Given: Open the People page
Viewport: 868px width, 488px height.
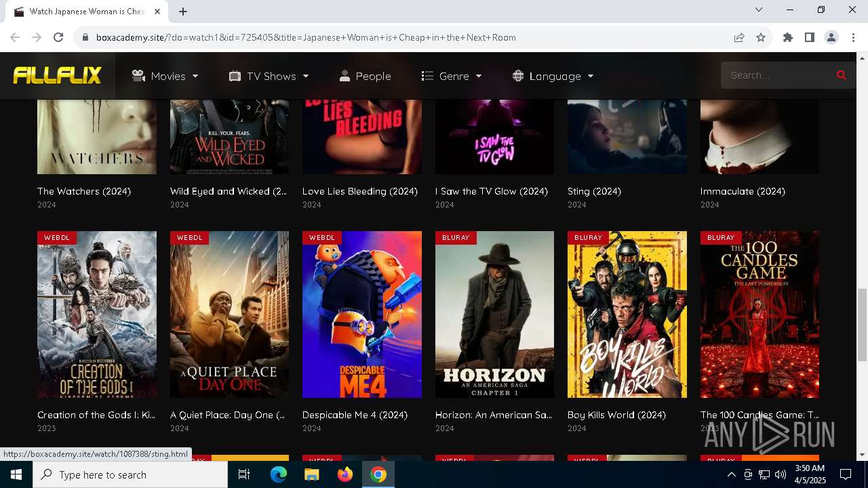Looking at the screenshot, I should 365,76.
